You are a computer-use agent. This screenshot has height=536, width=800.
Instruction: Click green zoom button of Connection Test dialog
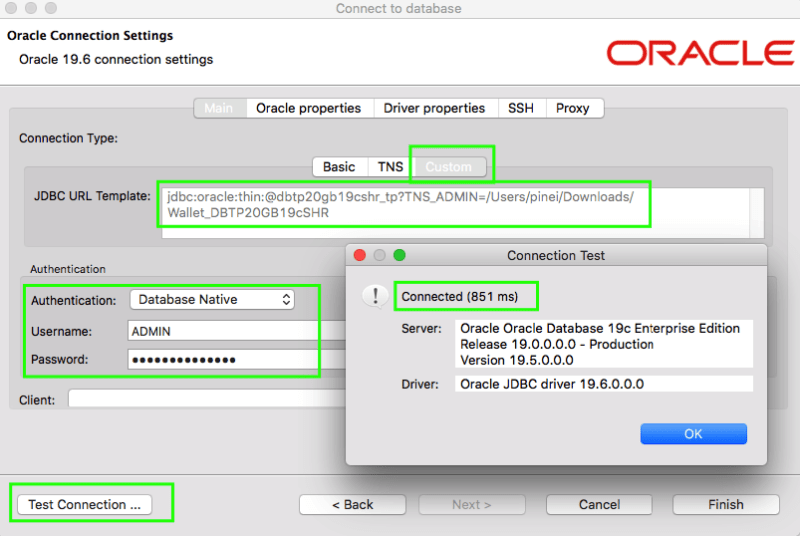click(399, 255)
